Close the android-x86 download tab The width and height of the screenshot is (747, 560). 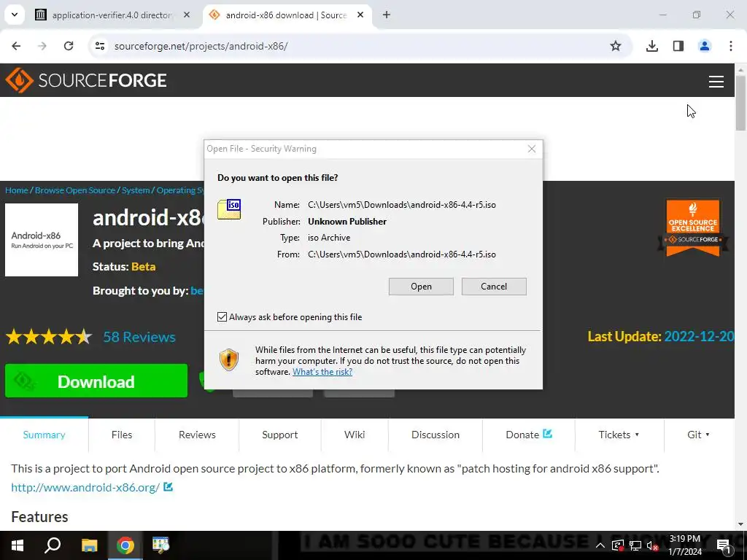pos(360,15)
